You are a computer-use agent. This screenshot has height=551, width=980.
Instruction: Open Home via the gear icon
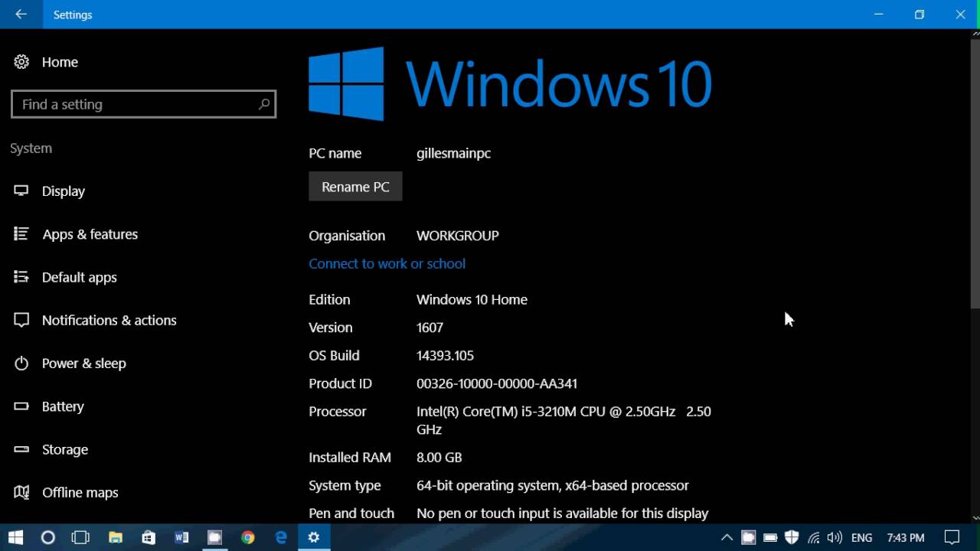tap(21, 62)
